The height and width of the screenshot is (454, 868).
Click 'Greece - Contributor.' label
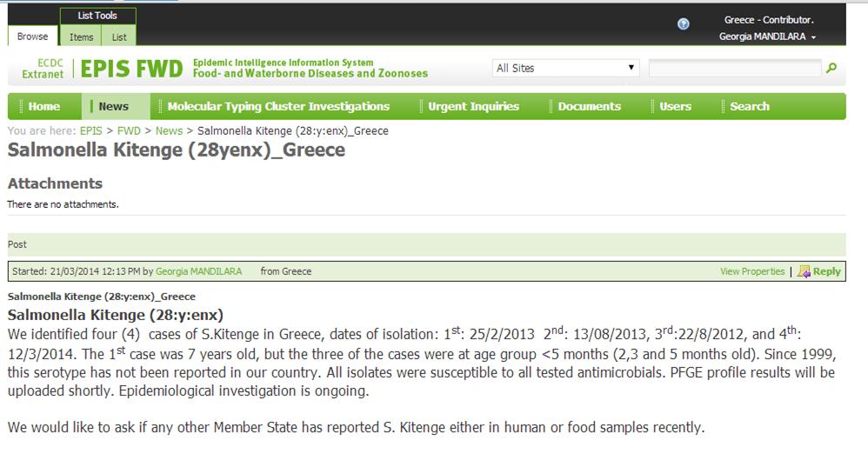(769, 20)
